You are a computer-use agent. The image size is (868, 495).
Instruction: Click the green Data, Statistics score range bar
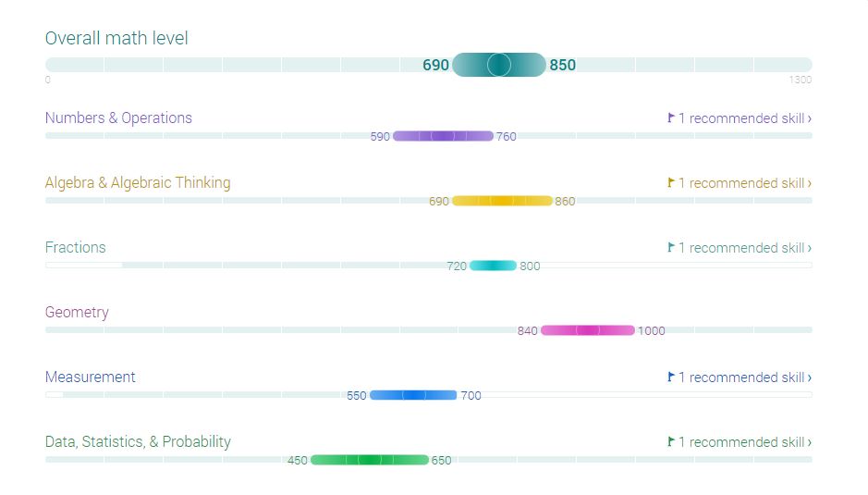coord(370,460)
